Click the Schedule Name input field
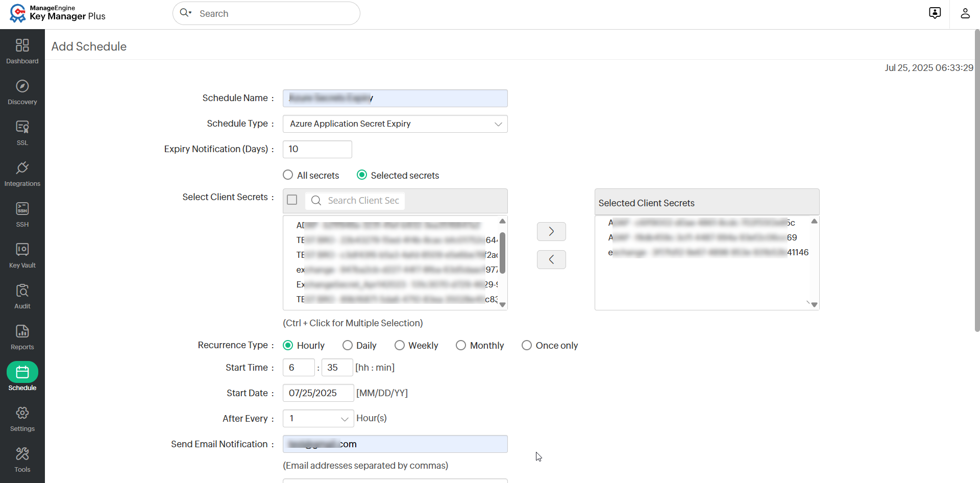 tap(395, 98)
